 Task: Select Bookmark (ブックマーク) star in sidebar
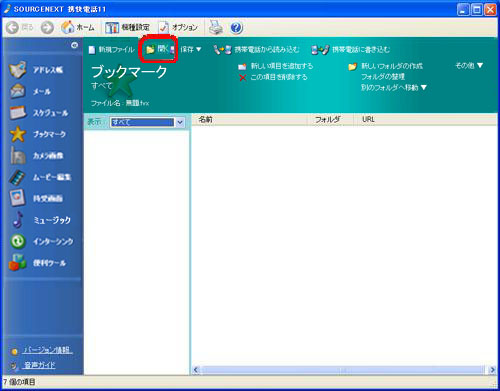coord(38,134)
